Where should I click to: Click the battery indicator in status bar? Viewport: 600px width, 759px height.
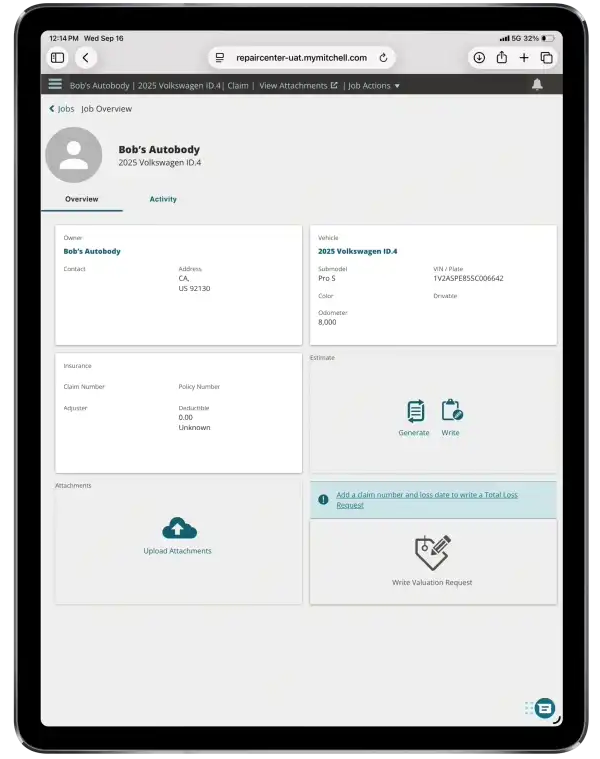coord(548,38)
